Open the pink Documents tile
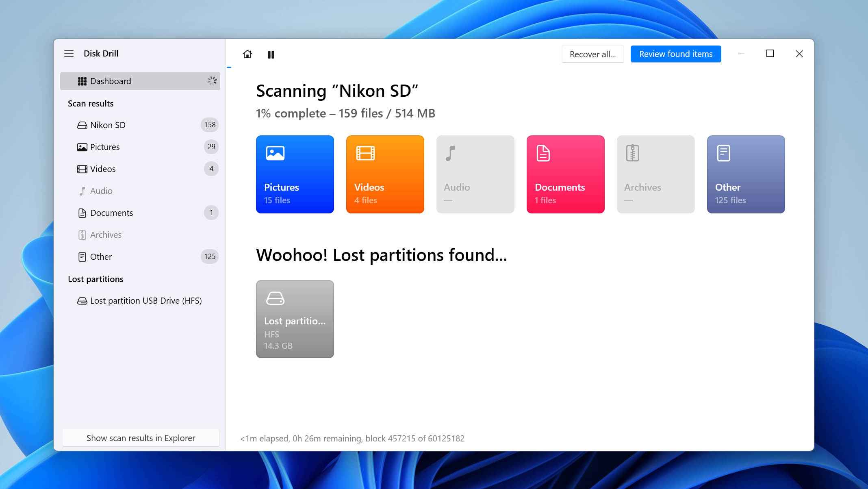 point(565,174)
